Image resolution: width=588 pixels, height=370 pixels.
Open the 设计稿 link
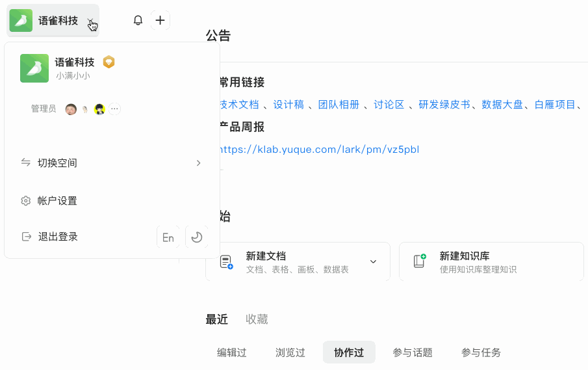coord(288,105)
